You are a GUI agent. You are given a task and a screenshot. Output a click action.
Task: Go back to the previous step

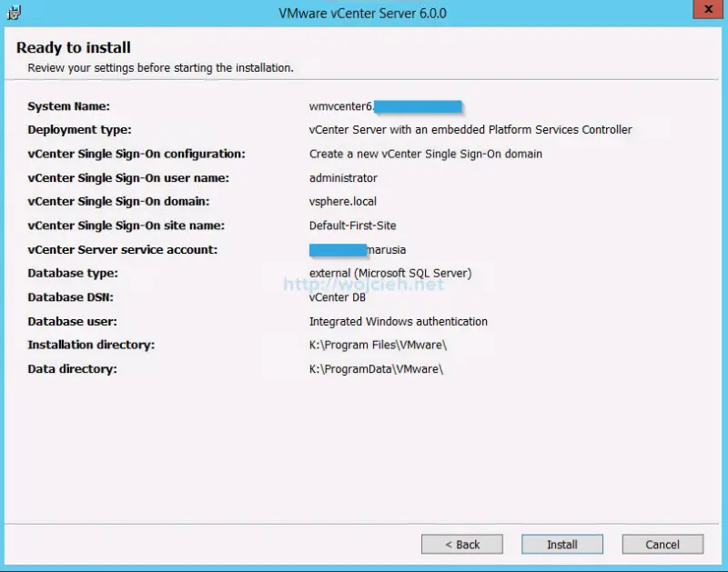(x=462, y=544)
